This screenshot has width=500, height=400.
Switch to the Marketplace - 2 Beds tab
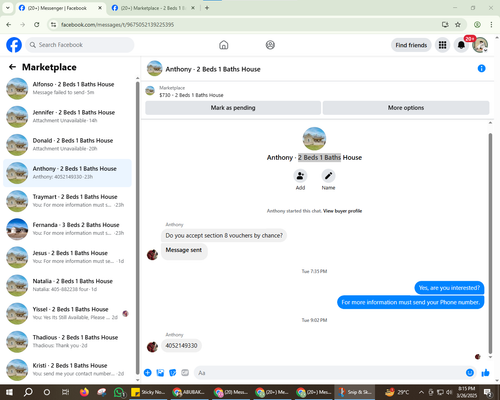point(153,8)
